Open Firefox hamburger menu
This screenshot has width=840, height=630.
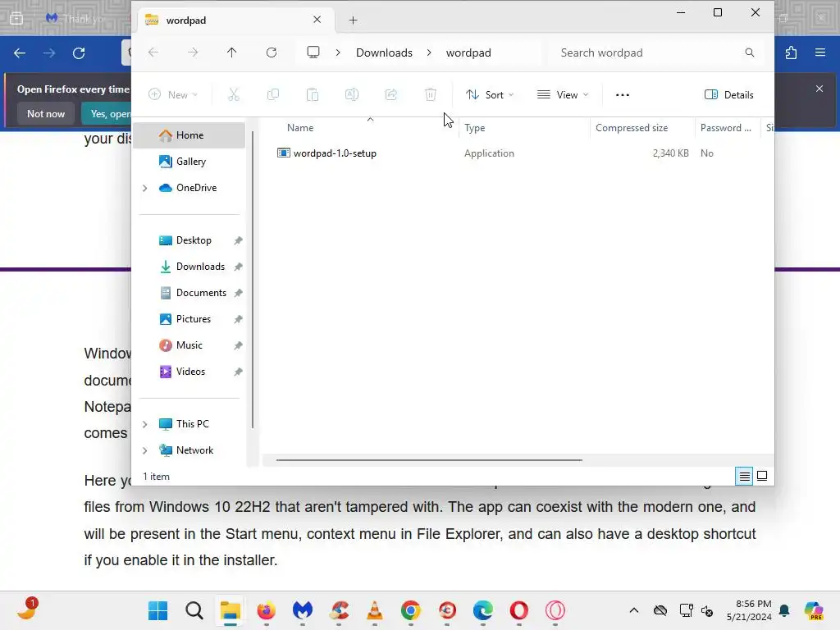click(x=820, y=52)
